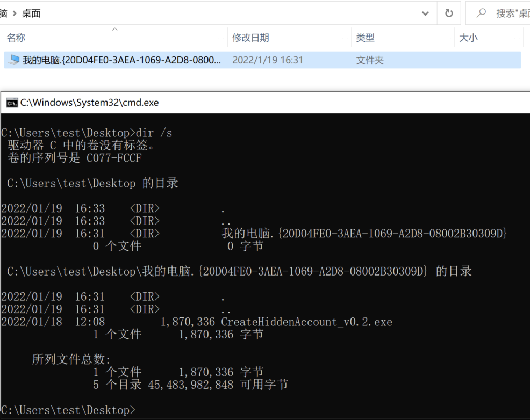530x420 pixels.
Task: Sort files by 名称 column header
Action: pos(16,38)
